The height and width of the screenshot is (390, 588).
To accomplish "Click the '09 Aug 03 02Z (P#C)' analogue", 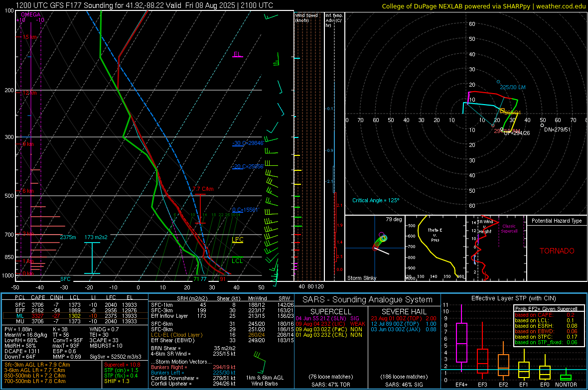I will tap(321, 329).
